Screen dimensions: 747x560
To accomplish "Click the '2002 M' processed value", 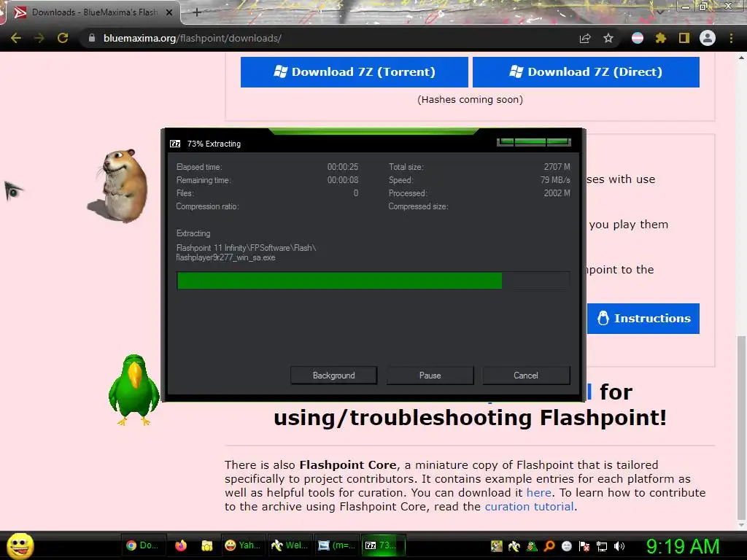I will pos(557,192).
